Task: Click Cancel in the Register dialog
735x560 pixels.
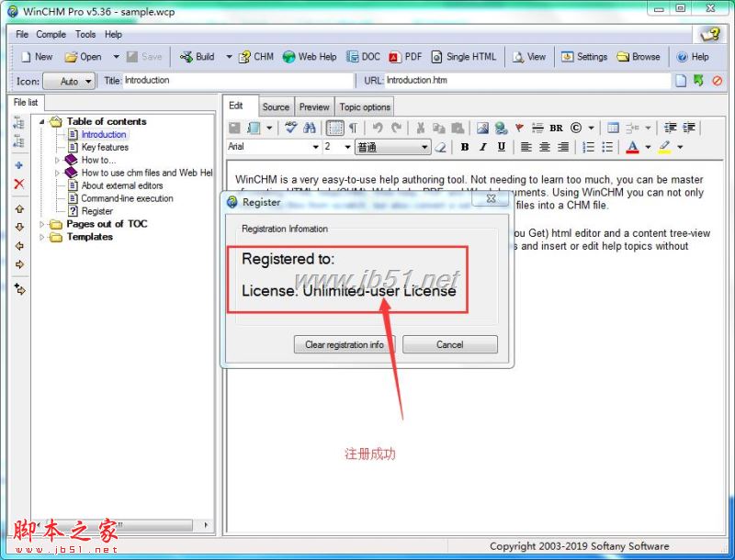Action: 450,344
